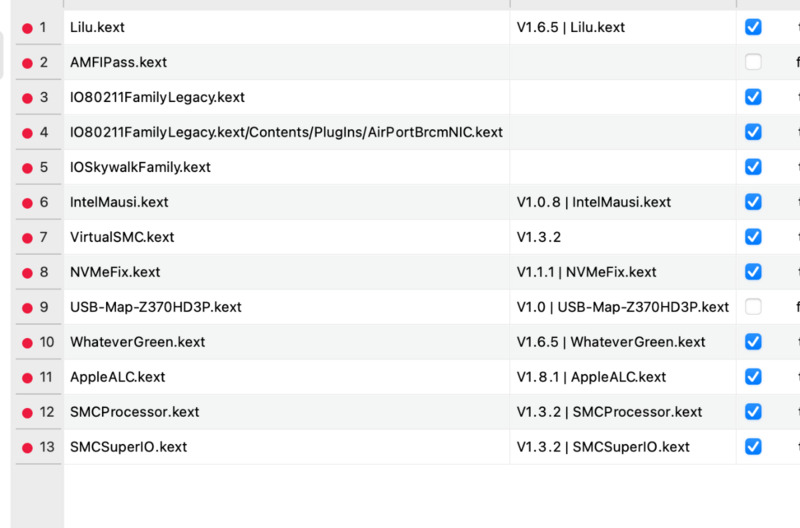Click the IntelMausi.kext version comment cell
This screenshot has height=528, width=800.
[593, 202]
